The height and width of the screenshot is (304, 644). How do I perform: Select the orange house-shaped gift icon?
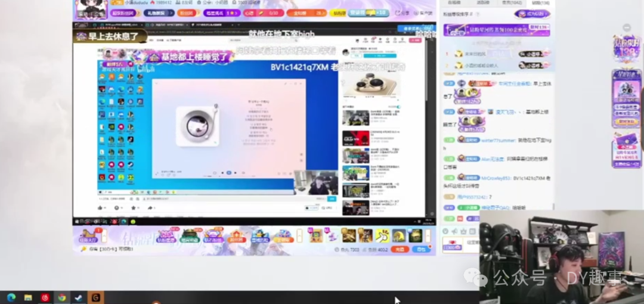click(x=237, y=236)
